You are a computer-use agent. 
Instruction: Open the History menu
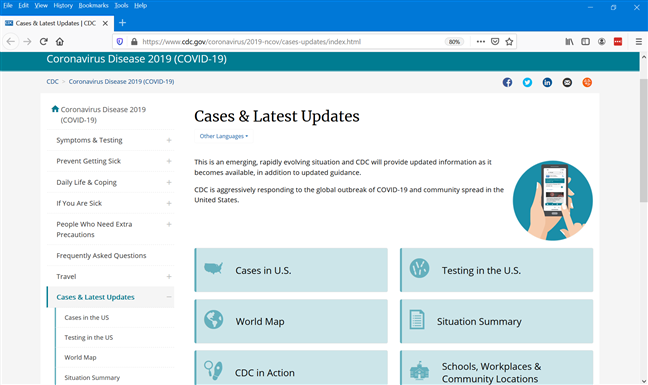(x=63, y=5)
